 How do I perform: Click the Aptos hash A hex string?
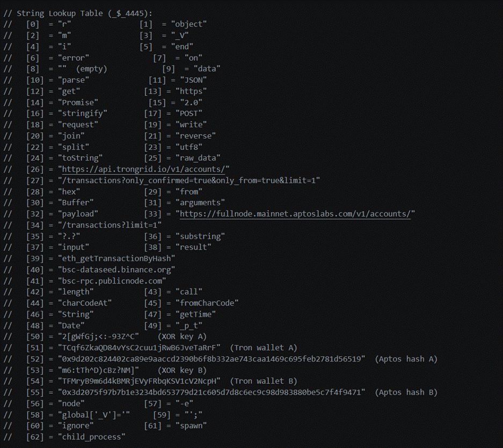coord(212,359)
